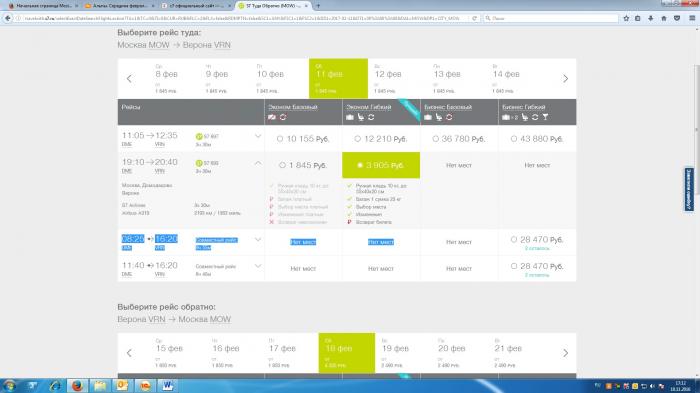Click the next dates arrow after 14 фев
This screenshot has width=700, height=393.
(565, 79)
